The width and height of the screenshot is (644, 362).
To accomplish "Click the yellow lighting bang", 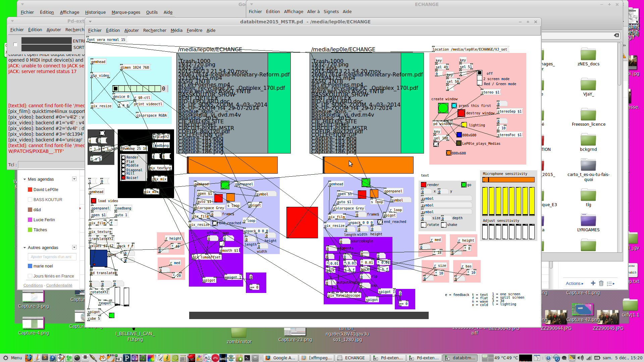I will 464,125.
